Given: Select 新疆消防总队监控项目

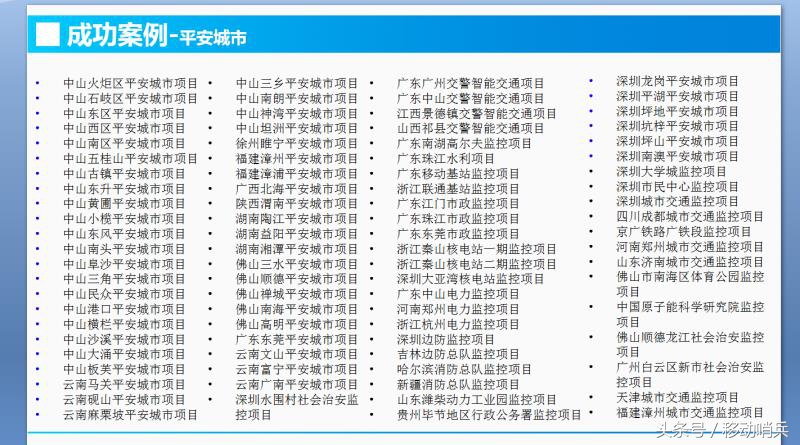Looking at the screenshot, I should tap(458, 384).
